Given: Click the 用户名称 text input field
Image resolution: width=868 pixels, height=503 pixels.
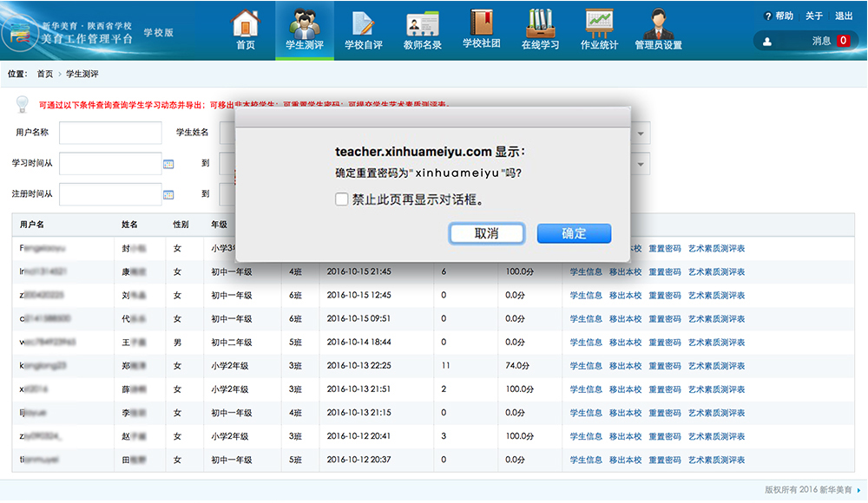Looking at the screenshot, I should click(110, 133).
